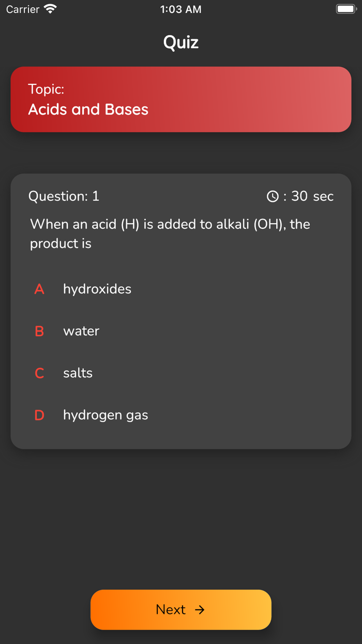Image resolution: width=362 pixels, height=644 pixels.
Task: Click the arrow icon inside the Next button
Action: [200, 610]
